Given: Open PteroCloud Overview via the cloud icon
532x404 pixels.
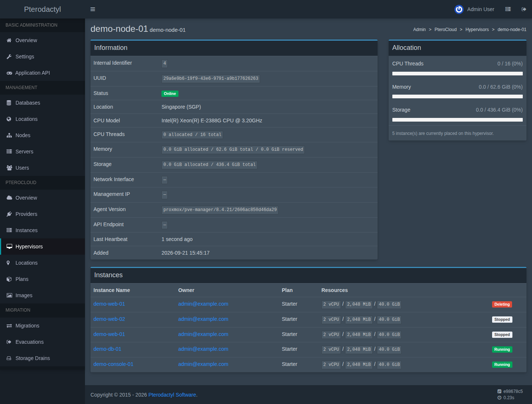Looking at the screenshot, I should [x=9, y=198].
